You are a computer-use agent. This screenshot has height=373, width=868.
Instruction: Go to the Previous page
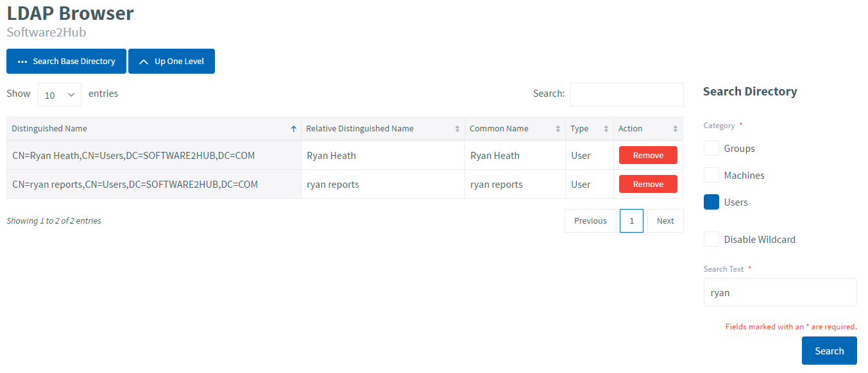pos(590,221)
